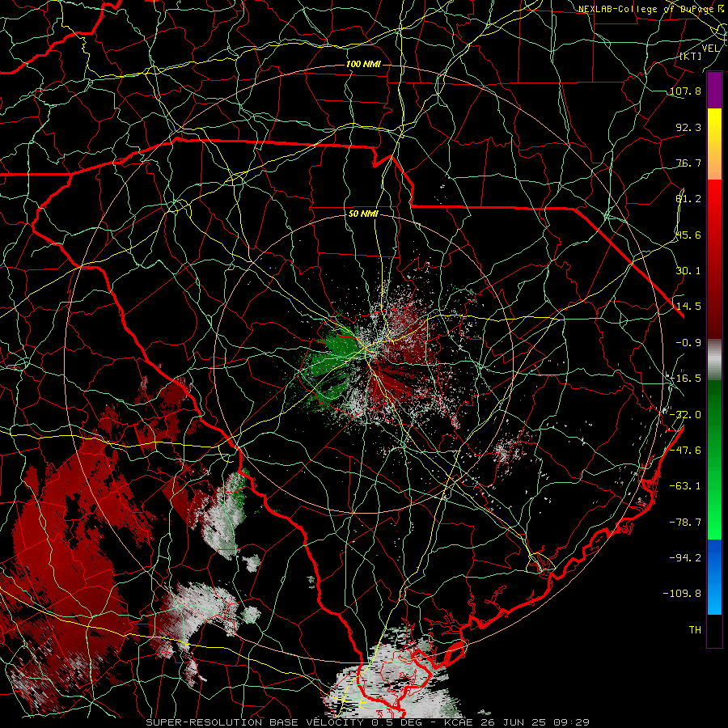Click the [KT] units label

[x=691, y=56]
